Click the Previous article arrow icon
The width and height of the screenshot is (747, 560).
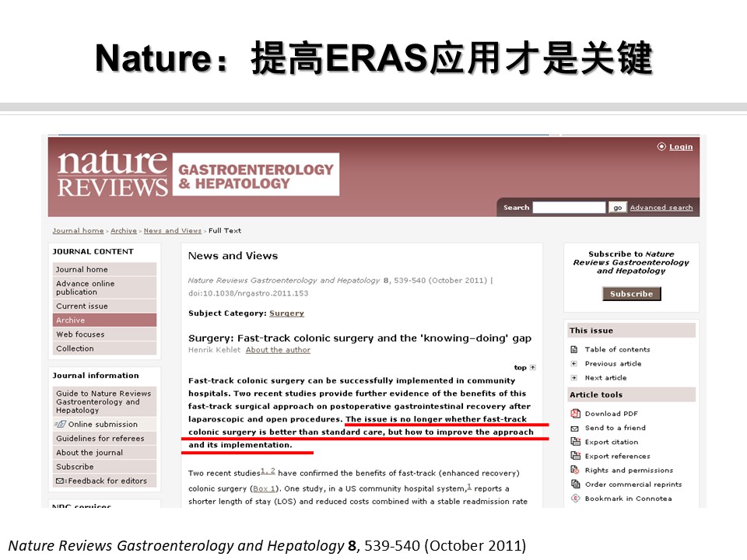(x=574, y=363)
